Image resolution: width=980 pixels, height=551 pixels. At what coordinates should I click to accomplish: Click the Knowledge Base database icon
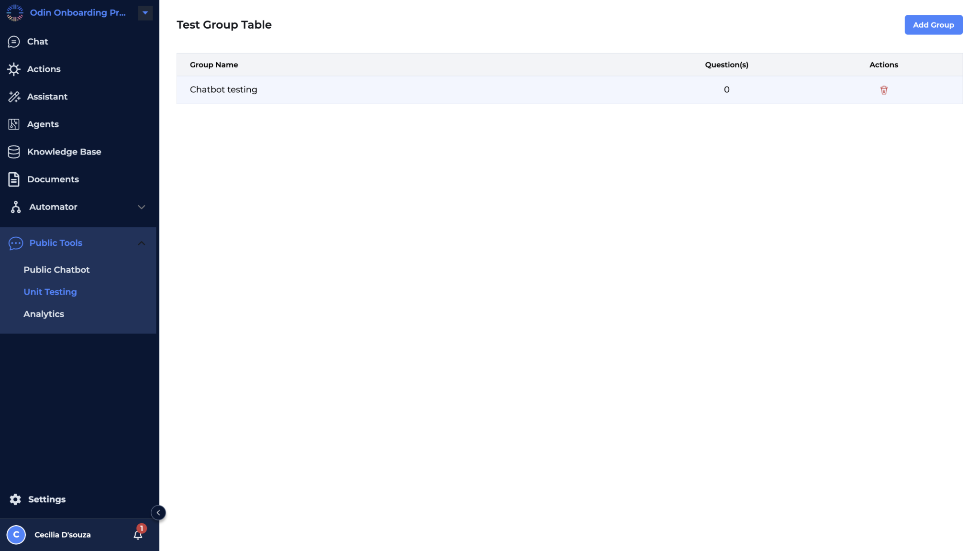pyautogui.click(x=14, y=152)
